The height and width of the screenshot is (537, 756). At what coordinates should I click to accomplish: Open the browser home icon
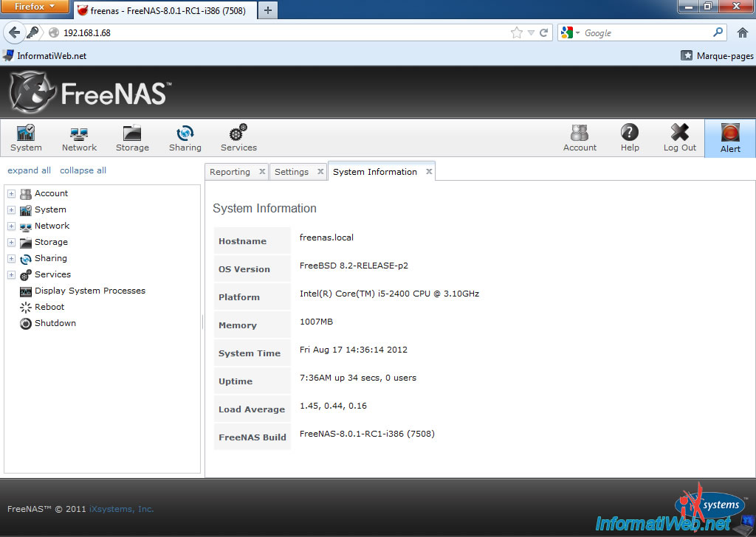743,32
